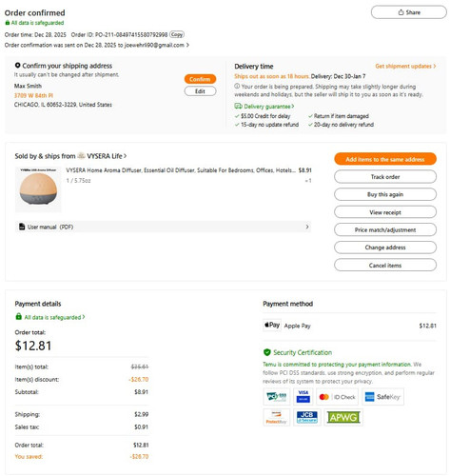Expand the Delivery guarantee details
Screen dimensions: 450x476
[264, 107]
